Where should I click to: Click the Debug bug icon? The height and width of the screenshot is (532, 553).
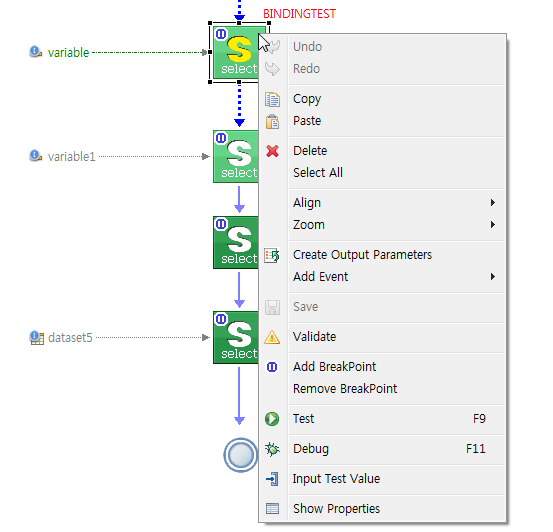pyautogui.click(x=272, y=449)
